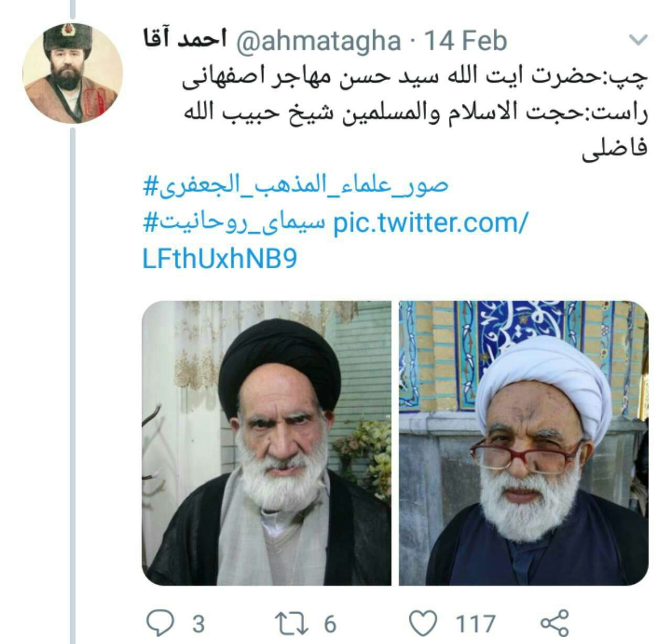Open hashtag #صور_علماء_المذهب_الجعفری
This screenshot has height=644, width=671.
pos(296,186)
